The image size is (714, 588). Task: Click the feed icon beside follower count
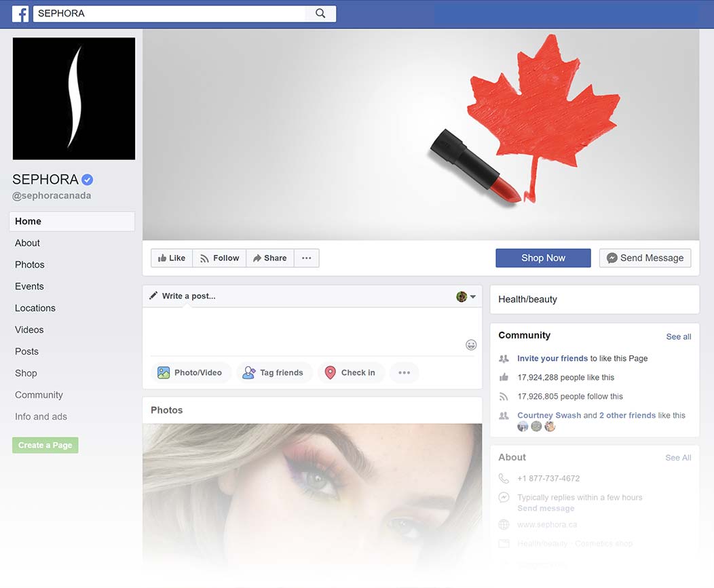504,396
